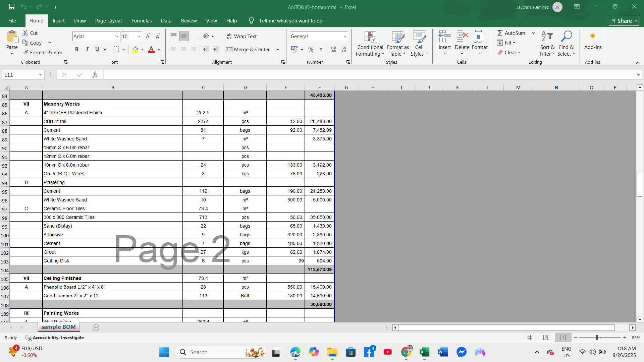Click the AutoSum sigma icon

(500, 33)
